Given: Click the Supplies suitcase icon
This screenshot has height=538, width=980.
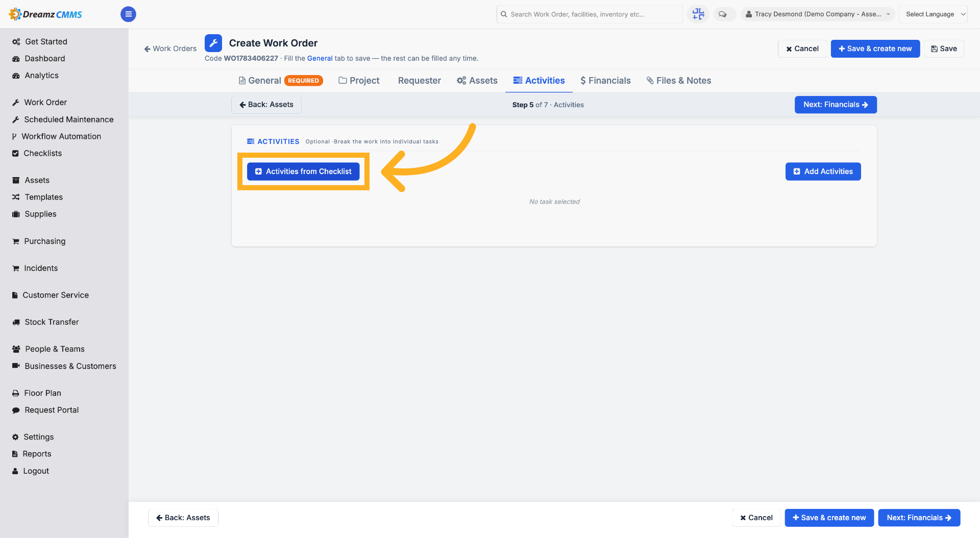Looking at the screenshot, I should pos(16,214).
